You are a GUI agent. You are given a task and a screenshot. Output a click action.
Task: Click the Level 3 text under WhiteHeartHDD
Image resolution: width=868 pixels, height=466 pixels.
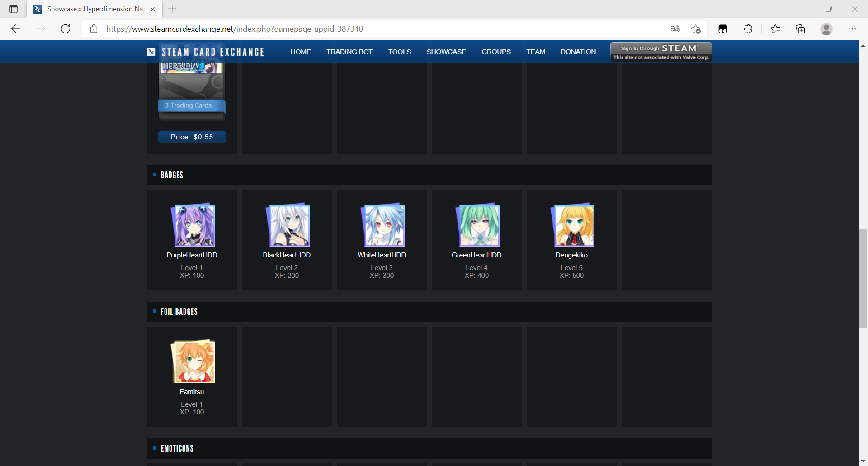382,268
